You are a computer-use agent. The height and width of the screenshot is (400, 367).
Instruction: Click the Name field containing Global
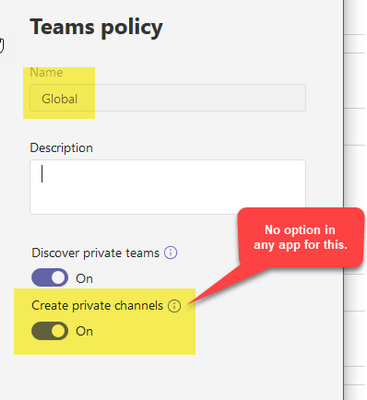(x=168, y=98)
